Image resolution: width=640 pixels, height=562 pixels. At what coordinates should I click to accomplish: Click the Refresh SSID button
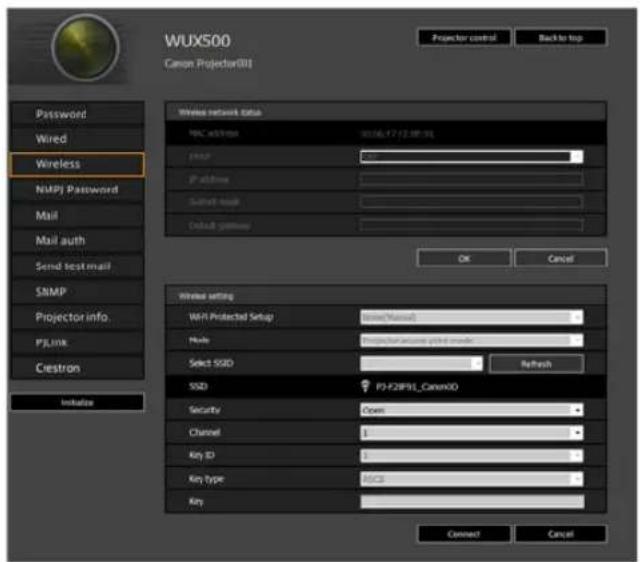pos(536,364)
